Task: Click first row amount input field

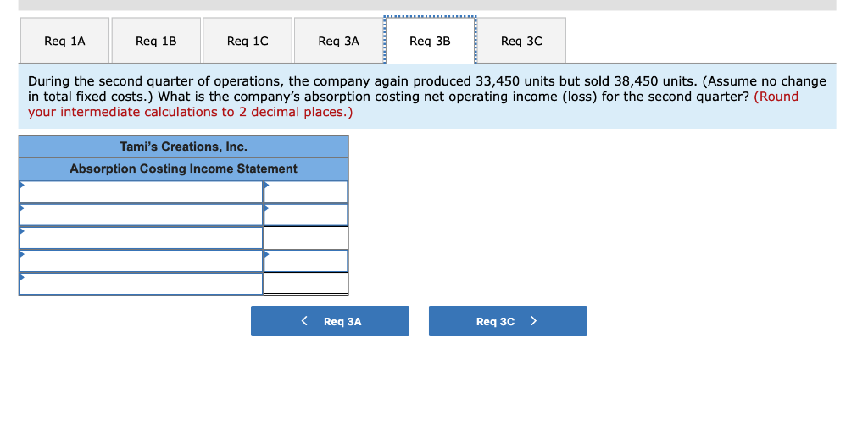Action: click(305, 191)
